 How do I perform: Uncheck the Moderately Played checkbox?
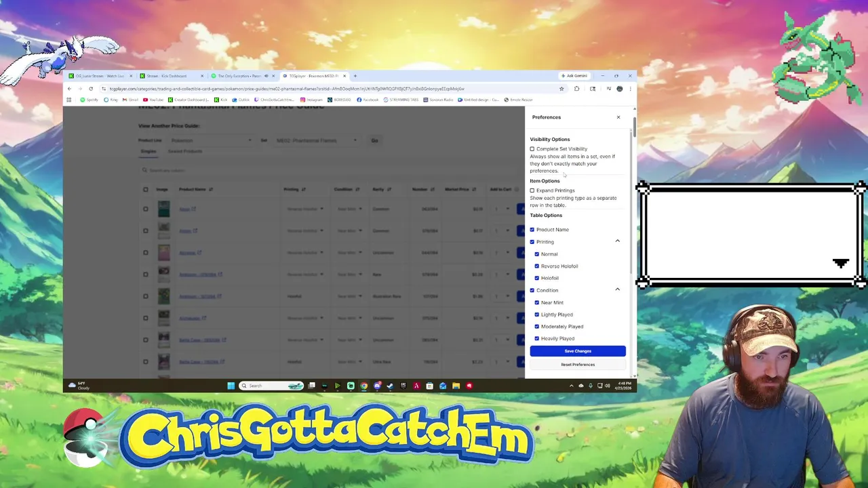pos(537,327)
